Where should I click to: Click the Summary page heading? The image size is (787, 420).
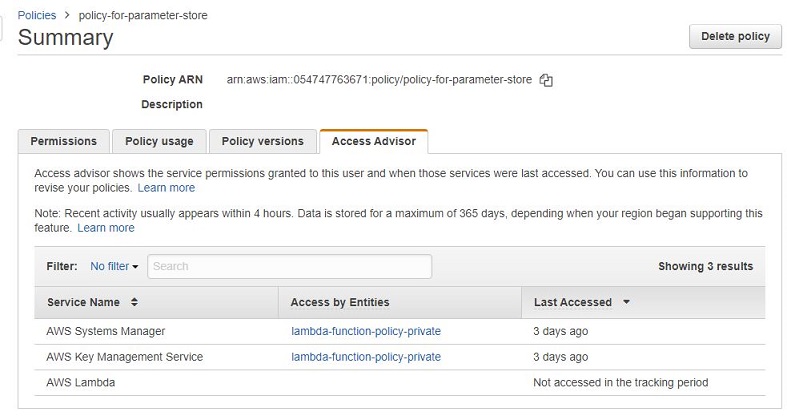pos(66,38)
